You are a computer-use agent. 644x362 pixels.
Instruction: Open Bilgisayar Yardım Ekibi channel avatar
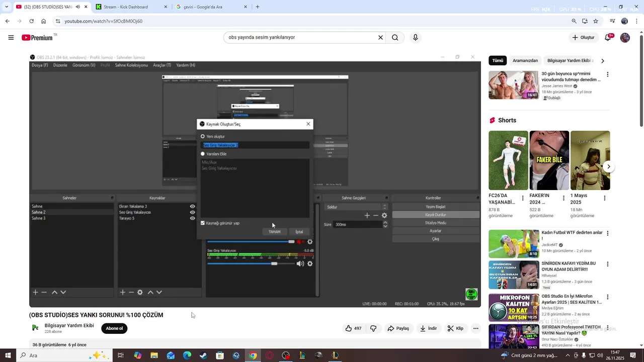click(x=35, y=328)
